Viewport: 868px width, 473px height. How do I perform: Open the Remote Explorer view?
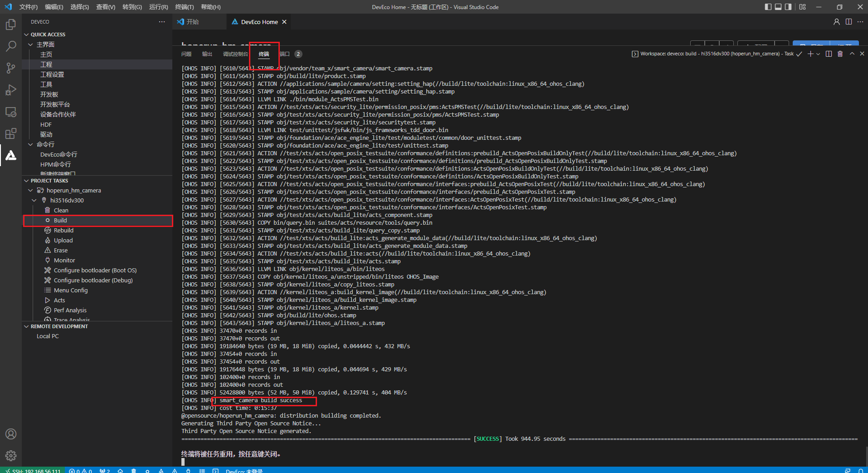(x=11, y=112)
